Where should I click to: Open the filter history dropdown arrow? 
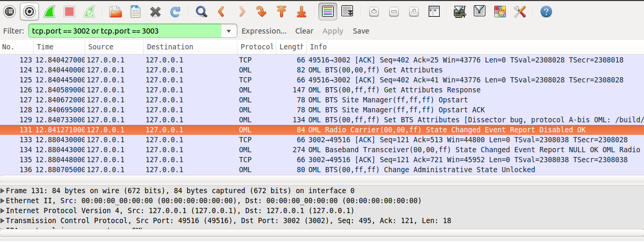[228, 31]
